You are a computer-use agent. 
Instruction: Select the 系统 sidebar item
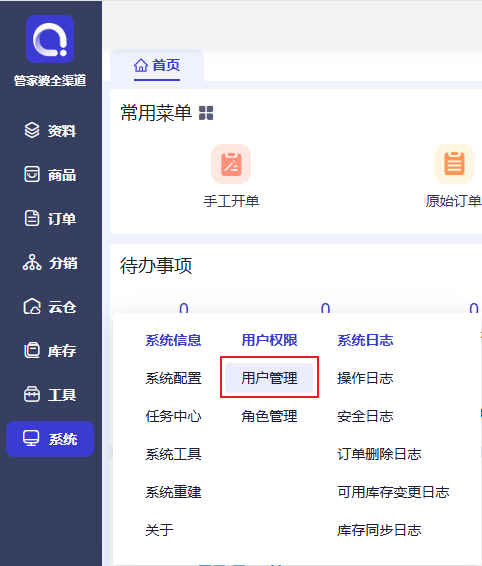50,439
